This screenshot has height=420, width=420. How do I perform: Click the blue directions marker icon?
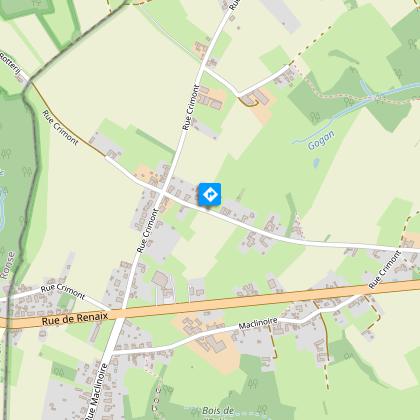tap(210, 194)
